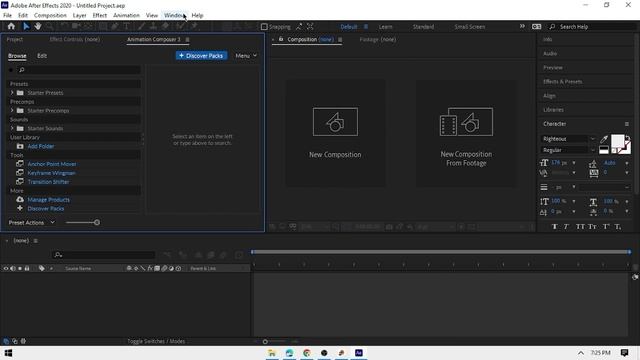The height and width of the screenshot is (360, 640).
Task: Switch to the Project tab
Action: (x=15, y=40)
